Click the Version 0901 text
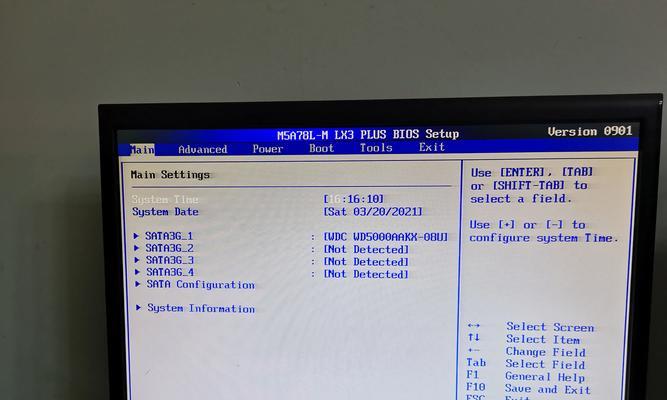Viewport: 667px width, 400px height. coord(590,131)
